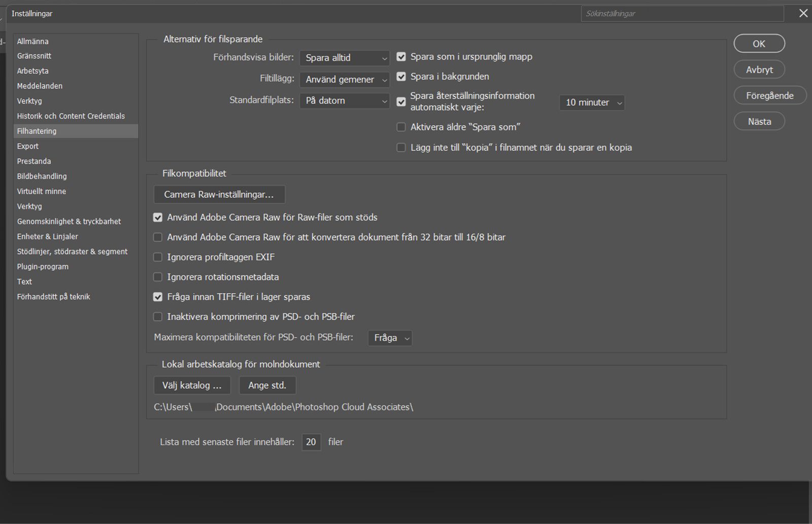Toggle 'Ignorera profiltaggen EXIF' checkbox
Screen dimensions: 812x524
tap(158, 257)
